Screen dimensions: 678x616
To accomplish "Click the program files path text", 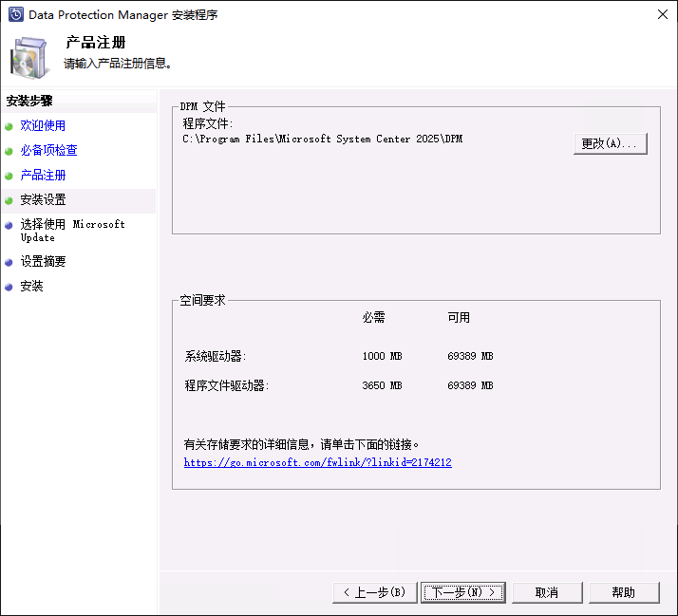I will point(323,140).
